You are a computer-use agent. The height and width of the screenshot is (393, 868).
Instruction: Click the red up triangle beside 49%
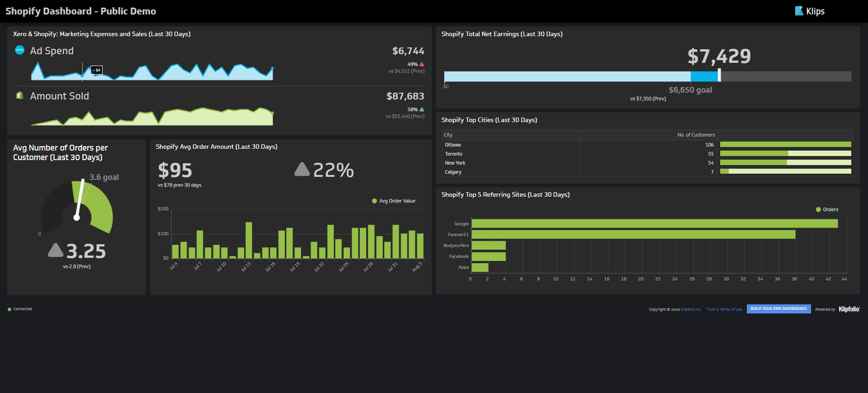(x=422, y=64)
